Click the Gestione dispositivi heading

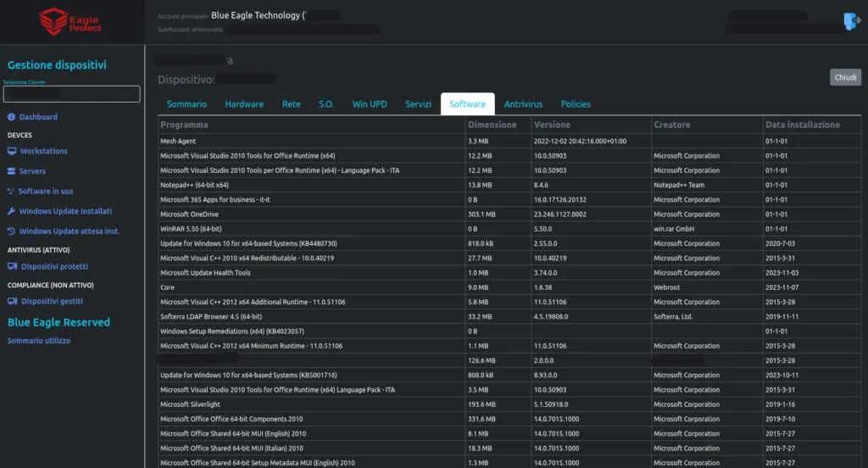tap(57, 64)
